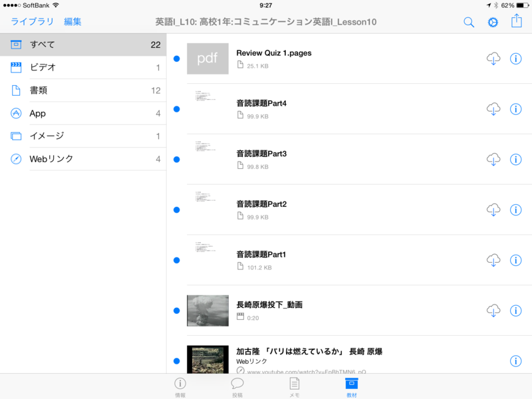Image resolution: width=532 pixels, height=399 pixels.
Task: Select the Webリンク category
Action: 83,159
